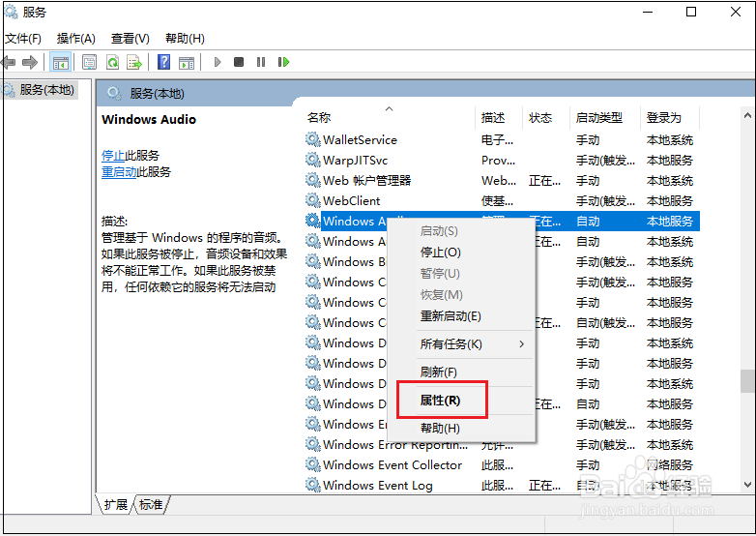Expand 所有任务(K) submenu
Viewport: 756px width, 536px height.
click(462, 344)
